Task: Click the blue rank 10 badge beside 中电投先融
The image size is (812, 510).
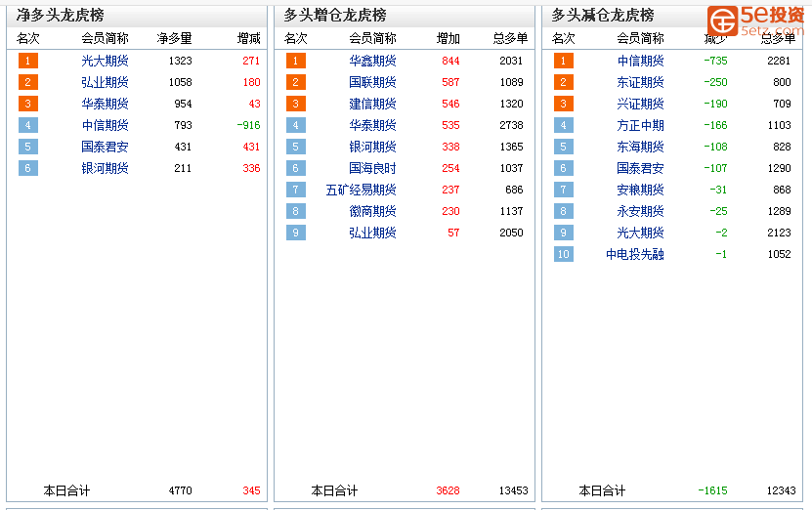Action: coord(564,254)
